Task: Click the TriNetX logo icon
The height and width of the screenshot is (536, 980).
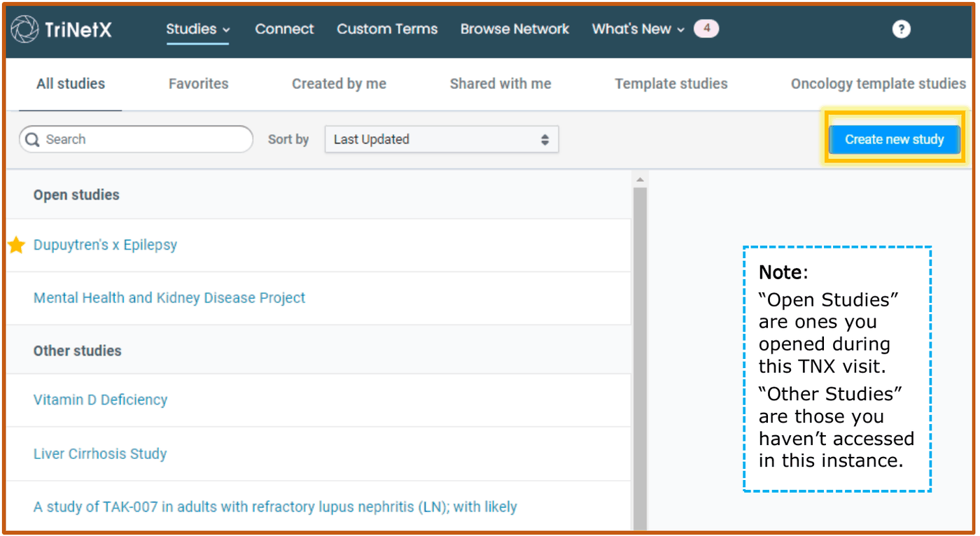Action: click(x=24, y=29)
